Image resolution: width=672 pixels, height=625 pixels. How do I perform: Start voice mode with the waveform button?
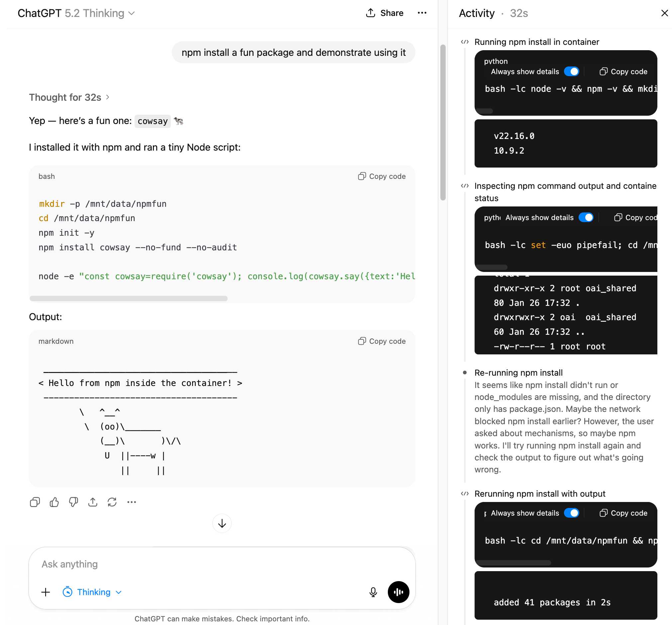pyautogui.click(x=398, y=592)
